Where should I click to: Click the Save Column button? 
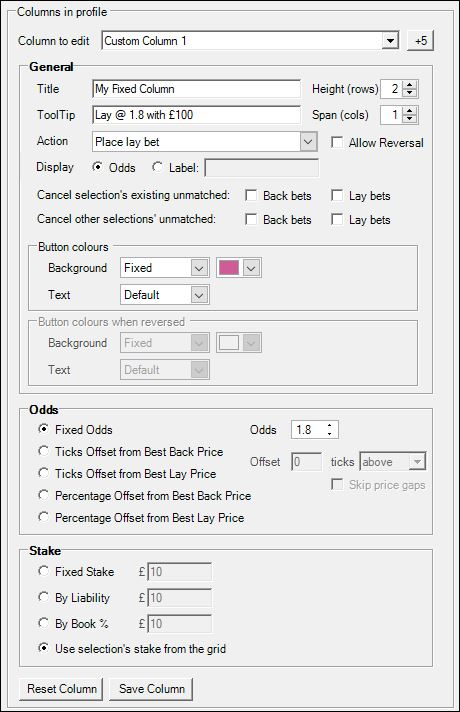151,689
